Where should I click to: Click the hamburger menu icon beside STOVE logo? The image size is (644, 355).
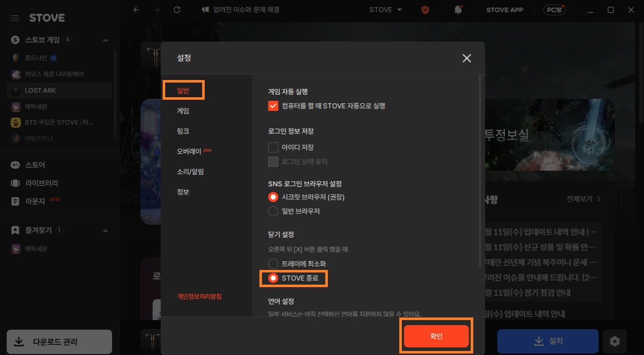[x=15, y=18]
